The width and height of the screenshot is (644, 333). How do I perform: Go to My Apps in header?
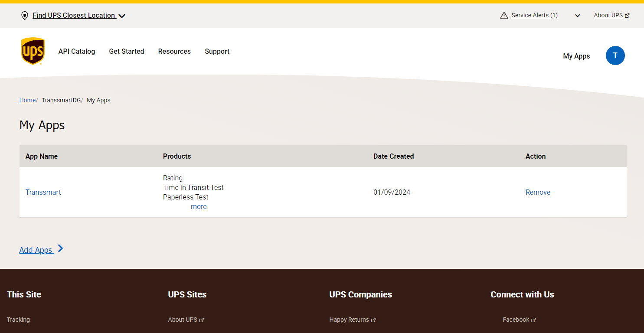(x=576, y=56)
